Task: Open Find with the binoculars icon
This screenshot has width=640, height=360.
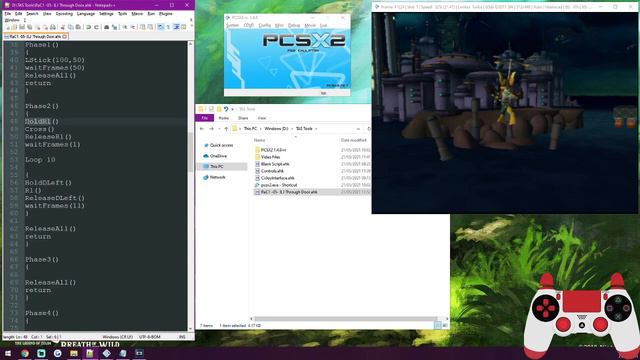Action: (x=107, y=27)
